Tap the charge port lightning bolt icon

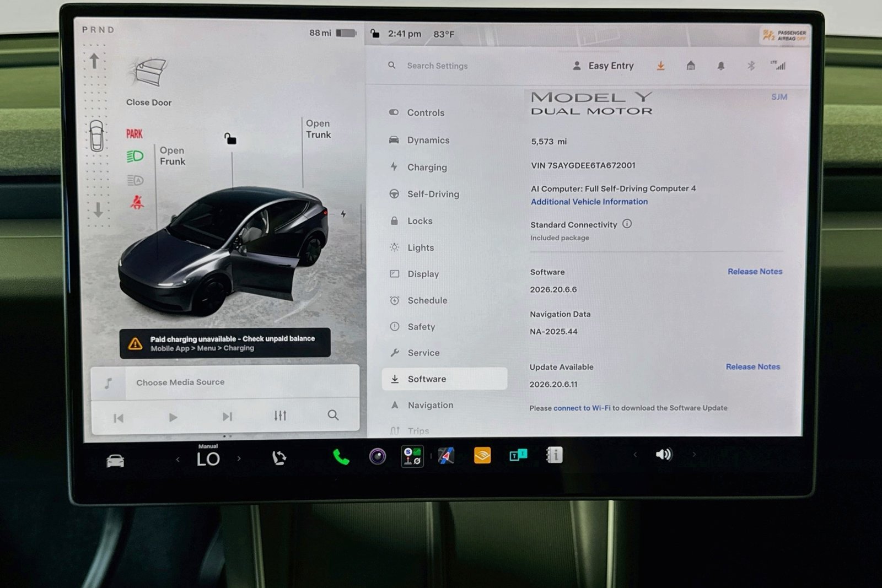point(343,214)
